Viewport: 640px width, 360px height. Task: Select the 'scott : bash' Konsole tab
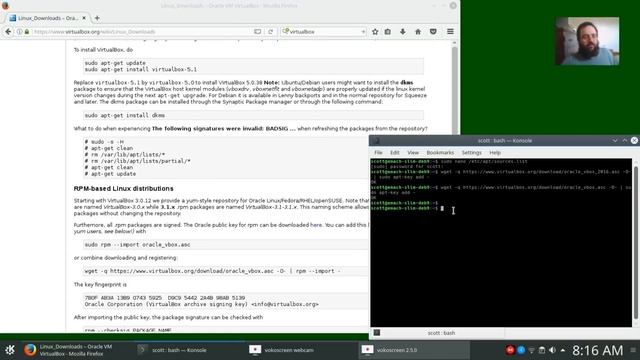(x=441, y=333)
